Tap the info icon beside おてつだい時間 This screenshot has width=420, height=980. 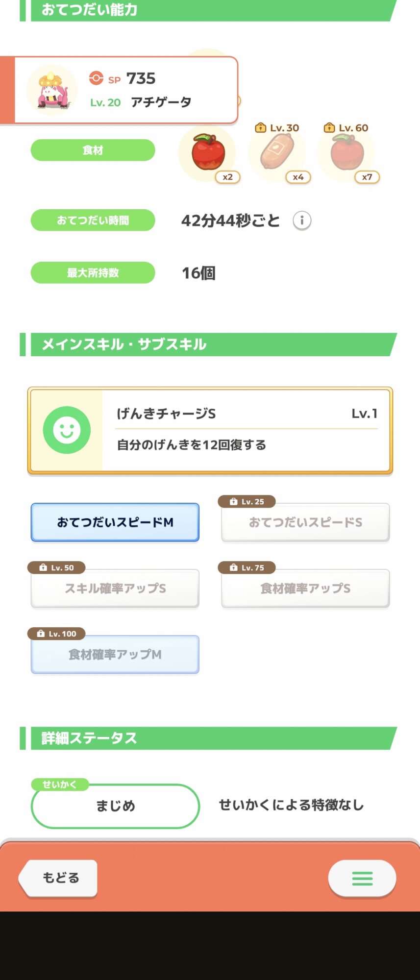[x=302, y=220]
